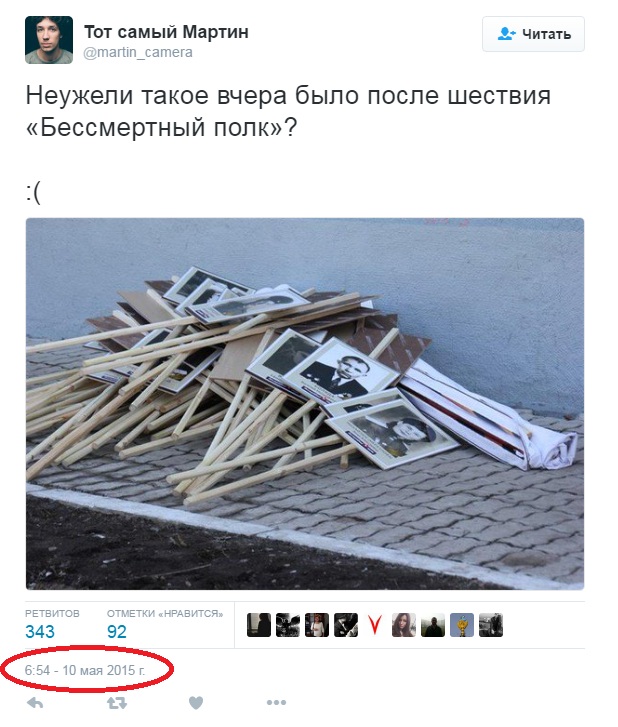The width and height of the screenshot is (618, 727).
Task: Open the @martin_camera handle link
Action: (x=138, y=52)
